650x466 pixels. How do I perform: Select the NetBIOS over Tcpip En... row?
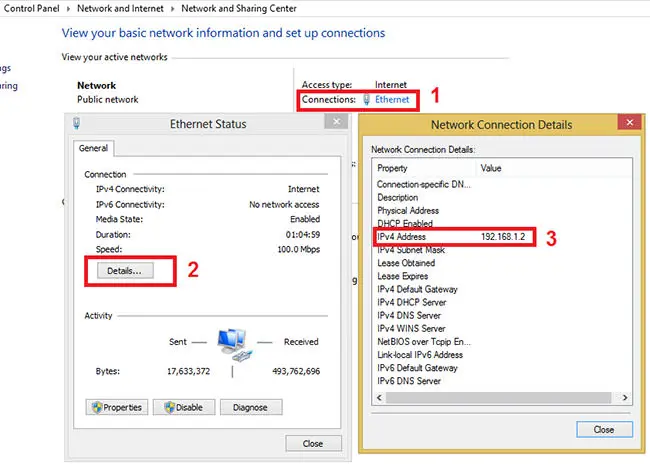[x=502, y=342]
